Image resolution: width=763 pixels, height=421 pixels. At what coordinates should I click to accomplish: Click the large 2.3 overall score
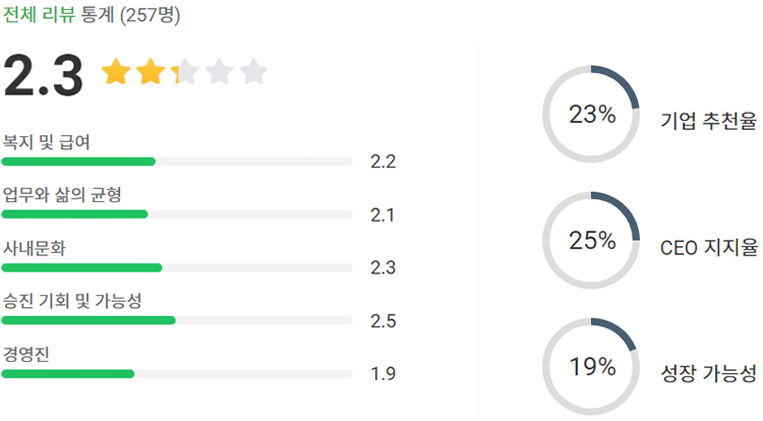point(43,76)
